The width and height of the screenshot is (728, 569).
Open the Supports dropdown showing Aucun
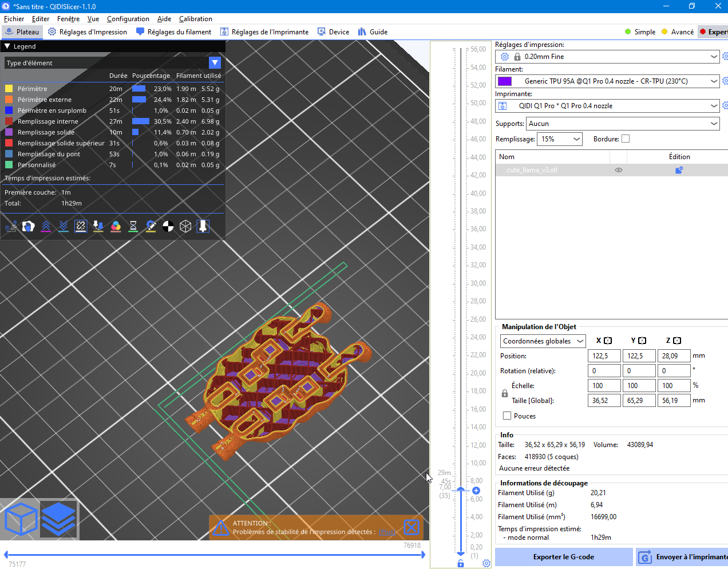point(623,124)
